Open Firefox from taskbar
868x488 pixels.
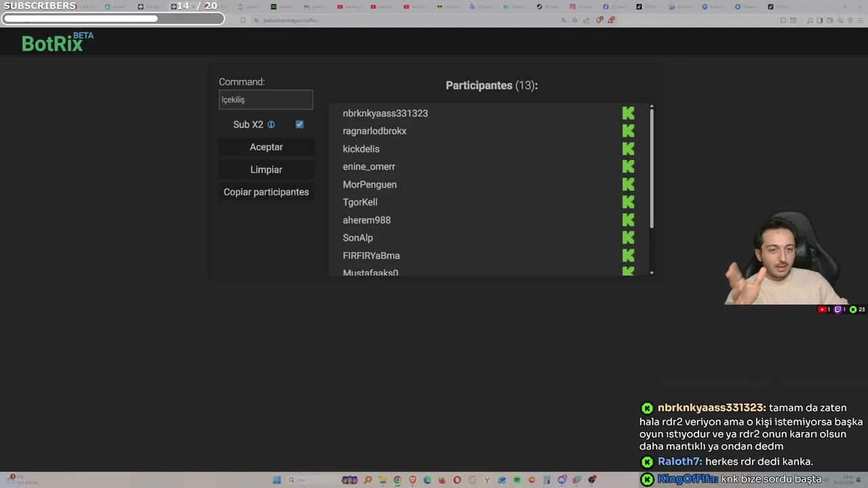coord(442,480)
